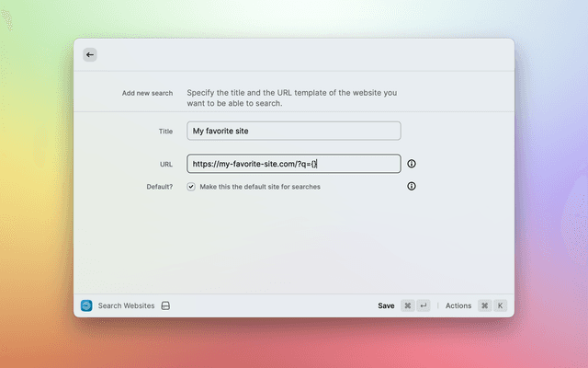
Task: Click the 'URL' field label
Action: pyautogui.click(x=165, y=164)
